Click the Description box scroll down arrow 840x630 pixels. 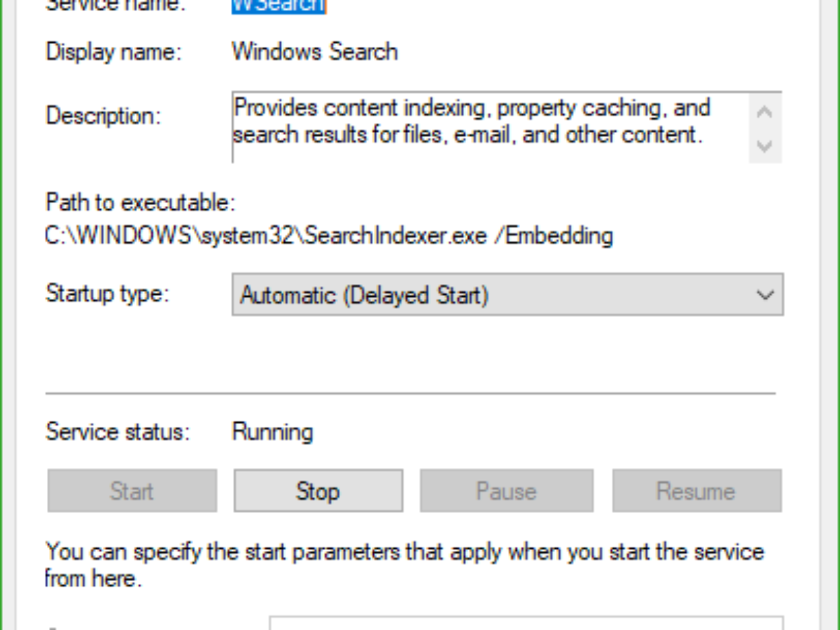764,146
